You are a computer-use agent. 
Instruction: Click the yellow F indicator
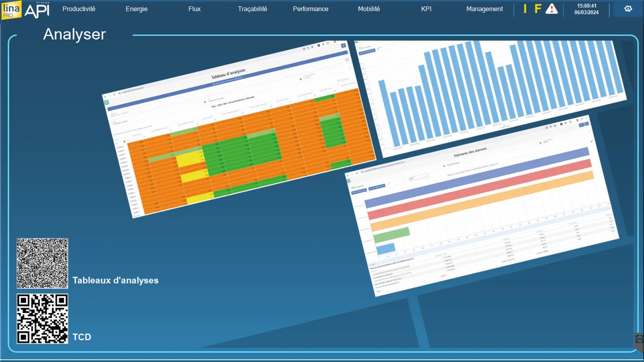(x=538, y=9)
